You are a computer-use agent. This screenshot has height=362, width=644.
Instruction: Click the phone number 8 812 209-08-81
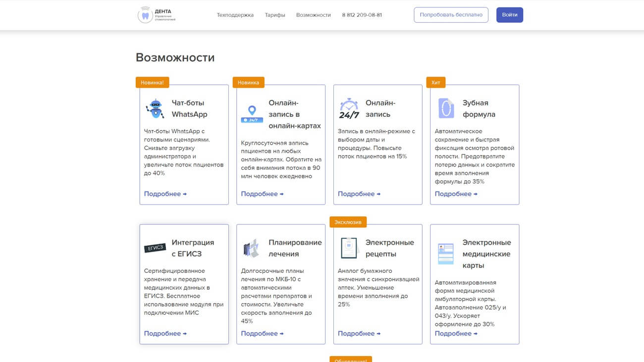362,15
